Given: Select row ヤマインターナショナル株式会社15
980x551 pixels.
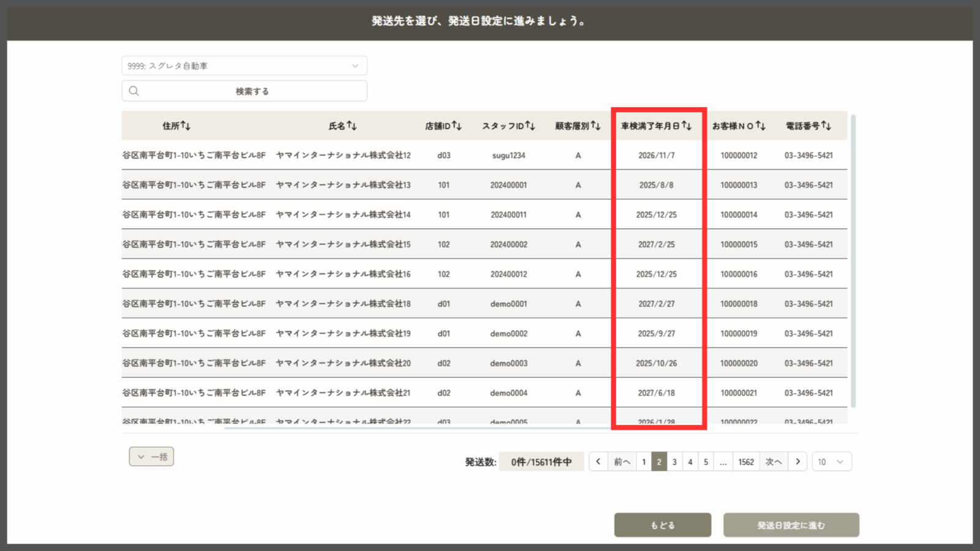Looking at the screenshot, I should (x=343, y=244).
